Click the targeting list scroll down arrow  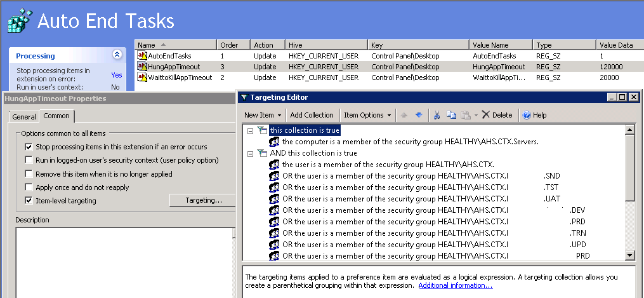[629, 255]
